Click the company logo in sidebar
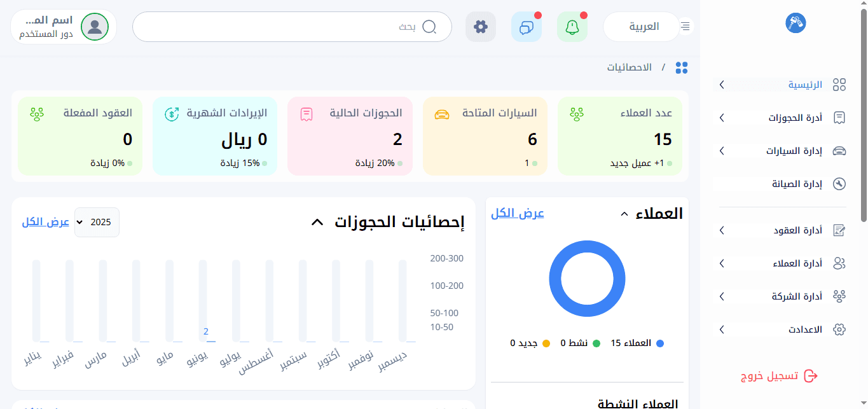Image resolution: width=868 pixels, height=409 pixels. point(796,23)
